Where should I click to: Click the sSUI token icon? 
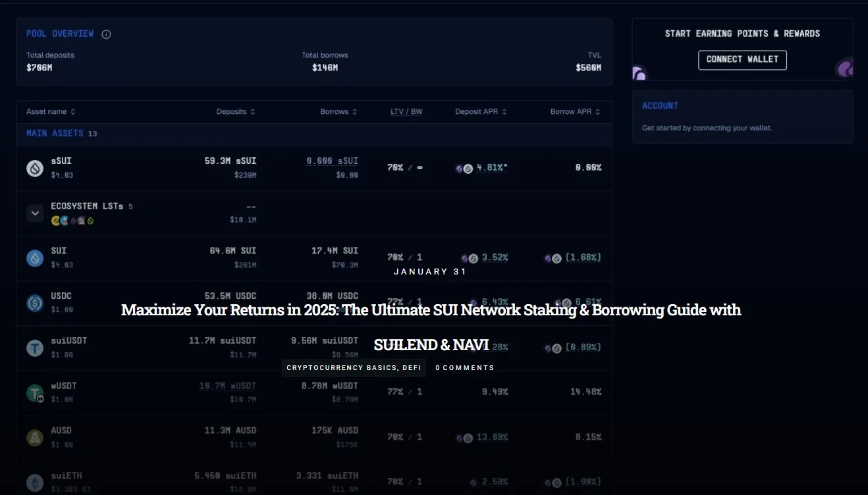tap(34, 168)
